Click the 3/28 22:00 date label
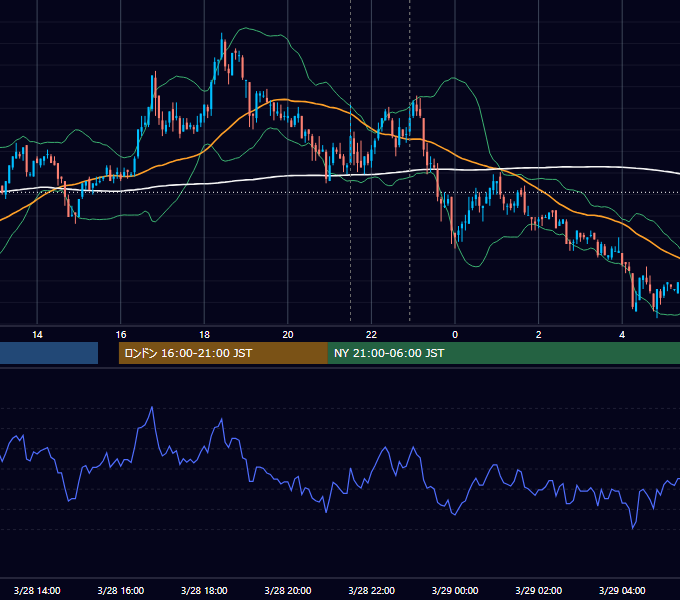The height and width of the screenshot is (600, 680). click(372, 590)
